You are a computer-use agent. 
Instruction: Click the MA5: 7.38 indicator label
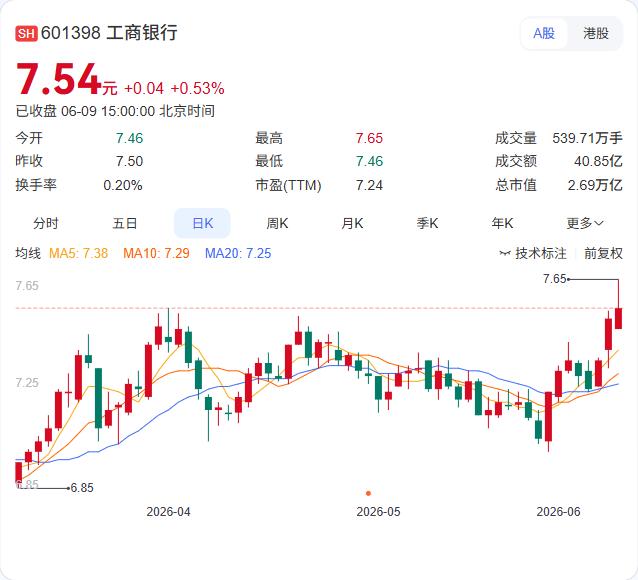79,254
